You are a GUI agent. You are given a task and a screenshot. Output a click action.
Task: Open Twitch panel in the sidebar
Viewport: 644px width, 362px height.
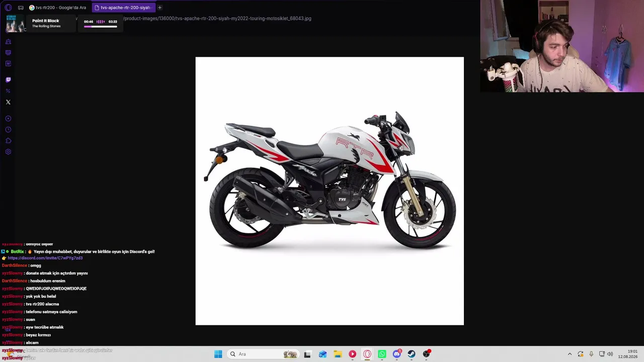point(8,79)
